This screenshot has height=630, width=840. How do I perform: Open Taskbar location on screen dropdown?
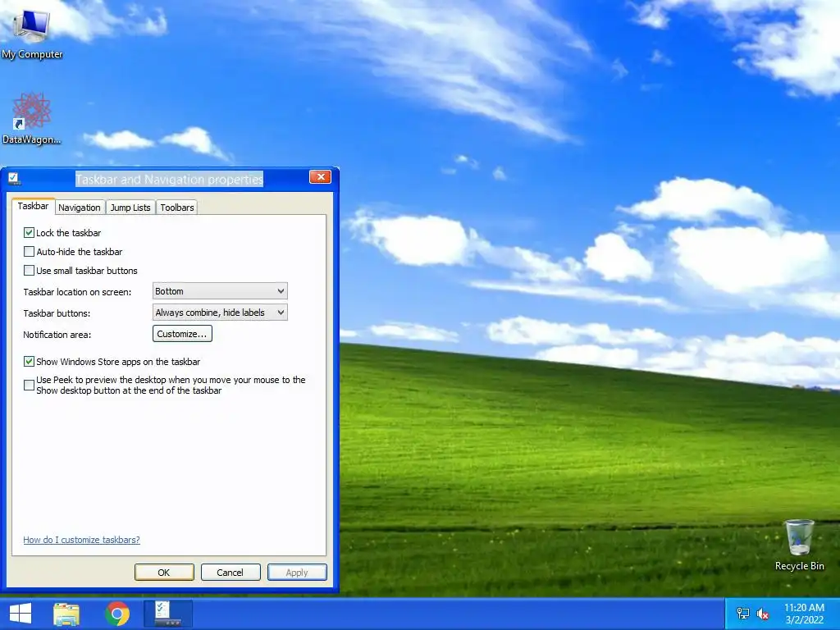coord(220,291)
